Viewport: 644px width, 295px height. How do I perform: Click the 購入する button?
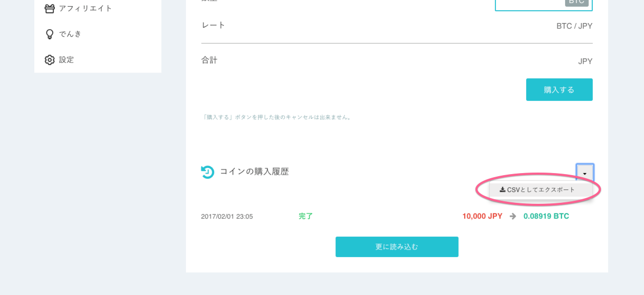(x=559, y=90)
